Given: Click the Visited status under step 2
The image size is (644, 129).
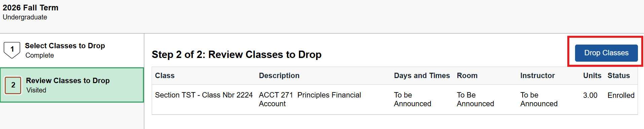Looking at the screenshot, I should 36,90.
